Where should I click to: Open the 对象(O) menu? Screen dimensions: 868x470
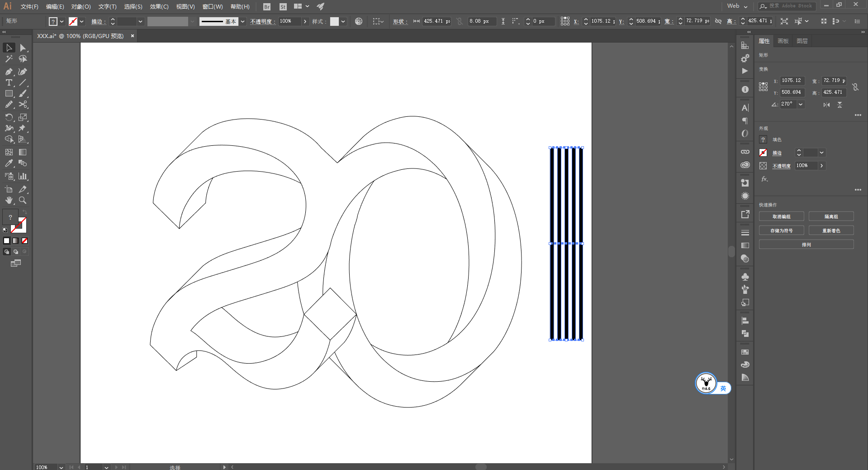click(x=81, y=6)
